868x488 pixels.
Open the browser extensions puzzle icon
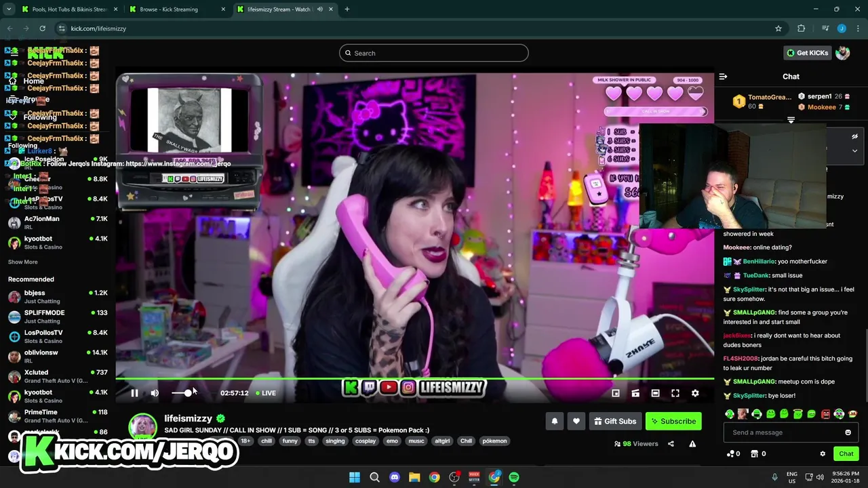point(802,28)
